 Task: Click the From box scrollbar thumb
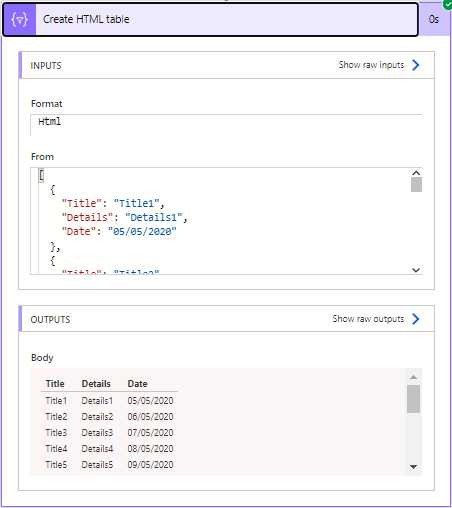point(416,184)
